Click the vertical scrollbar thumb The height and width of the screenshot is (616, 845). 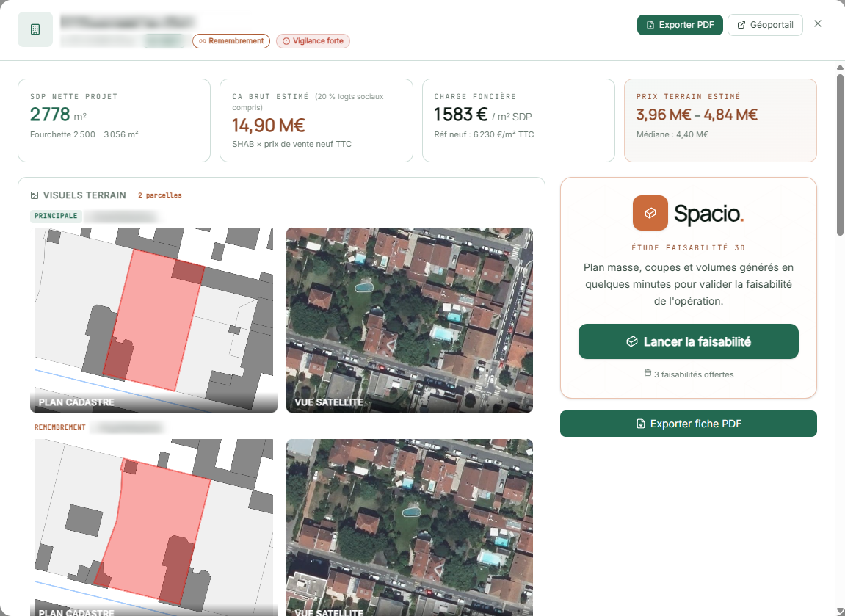(840, 154)
